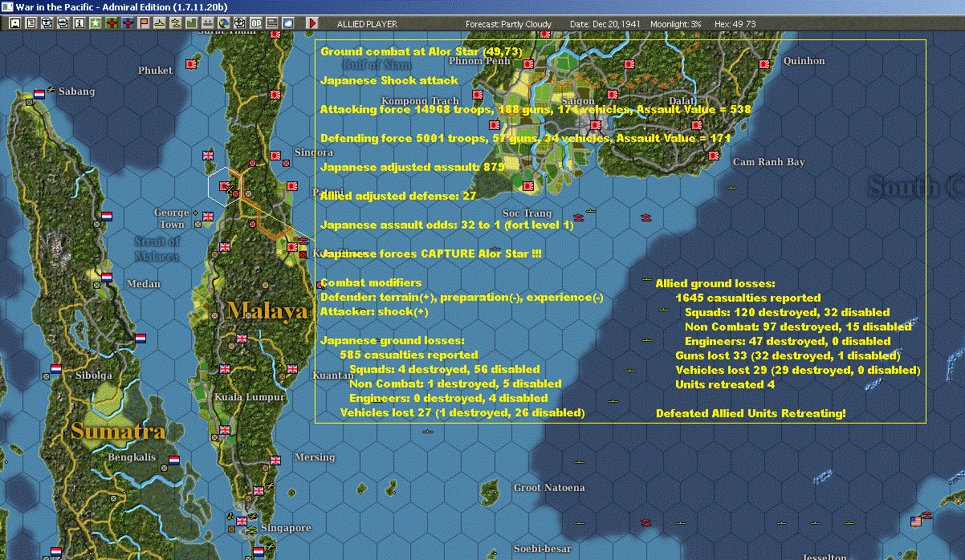Click '1645 casualties reported' Allied loss line
Screen dimensions: 965x560
coord(748,298)
